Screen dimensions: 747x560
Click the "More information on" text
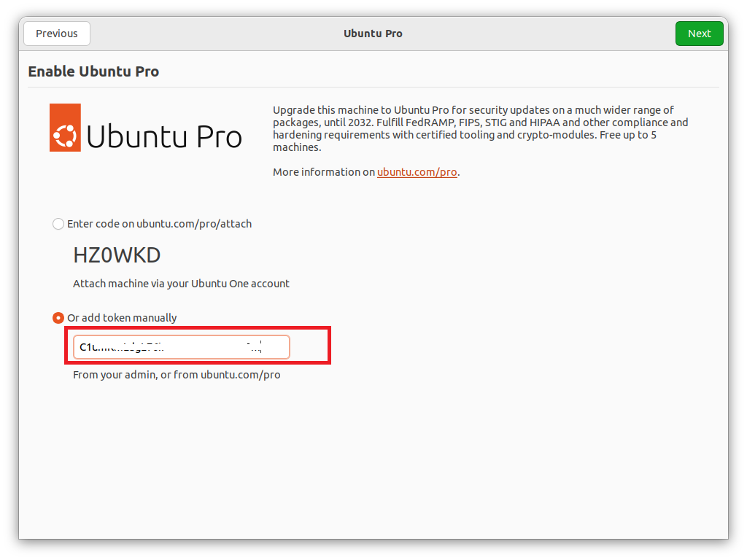(x=322, y=172)
